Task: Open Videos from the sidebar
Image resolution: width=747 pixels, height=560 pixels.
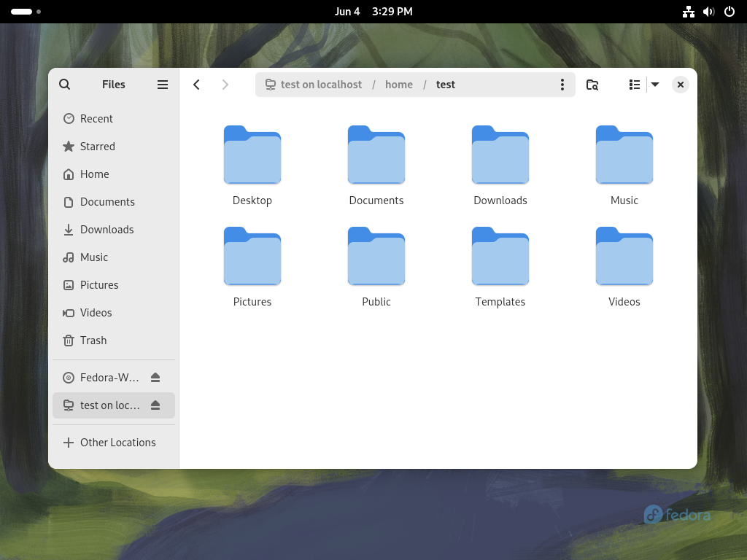Action: (x=114, y=312)
